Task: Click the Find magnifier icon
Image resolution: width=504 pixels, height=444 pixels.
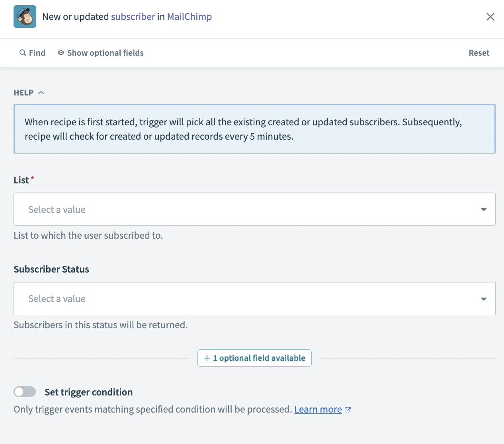Action: point(23,53)
